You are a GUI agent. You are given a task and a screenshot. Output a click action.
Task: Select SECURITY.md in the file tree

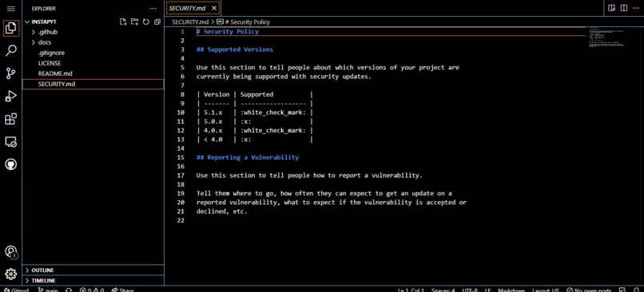93,84
